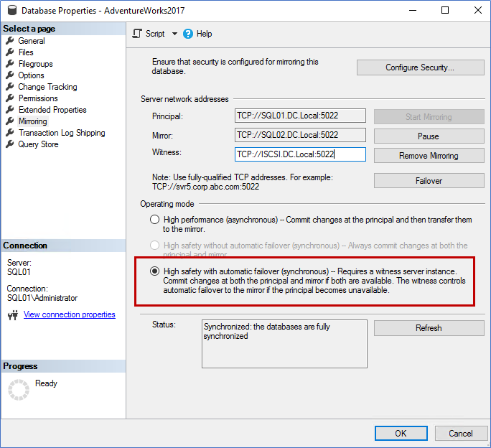Click the 'SQL01\Administrator' connection text
This screenshot has width=491, height=448.
point(42,298)
